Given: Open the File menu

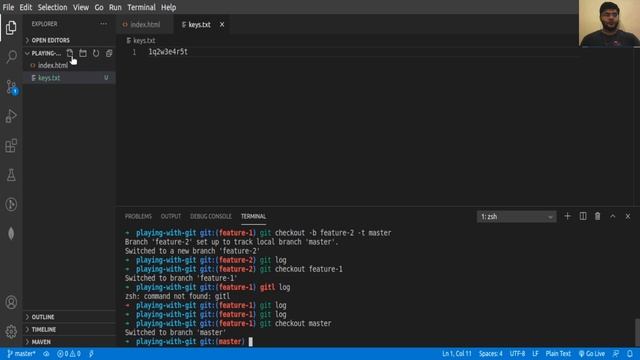Looking at the screenshot, I should 8,7.
